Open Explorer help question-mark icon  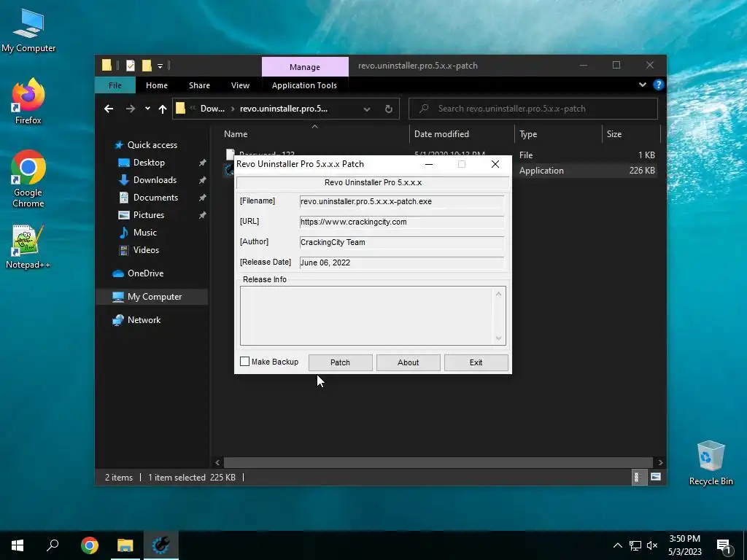click(x=659, y=85)
